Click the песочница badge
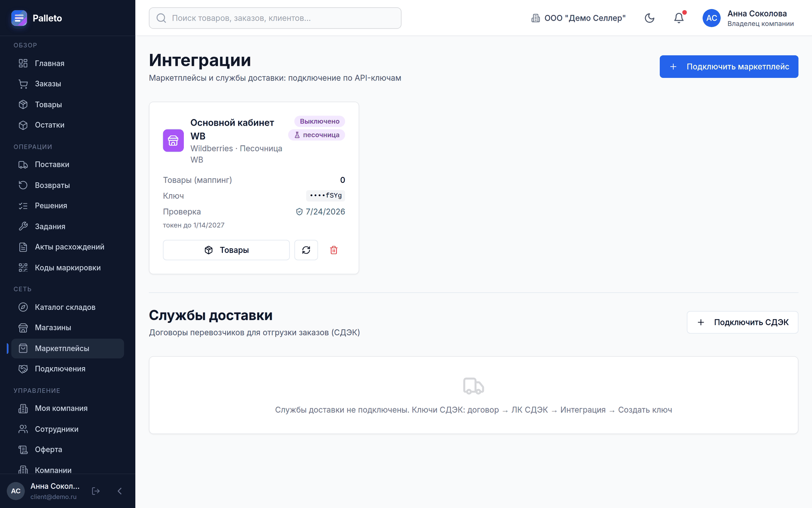The width and height of the screenshot is (812, 508). pyautogui.click(x=317, y=135)
